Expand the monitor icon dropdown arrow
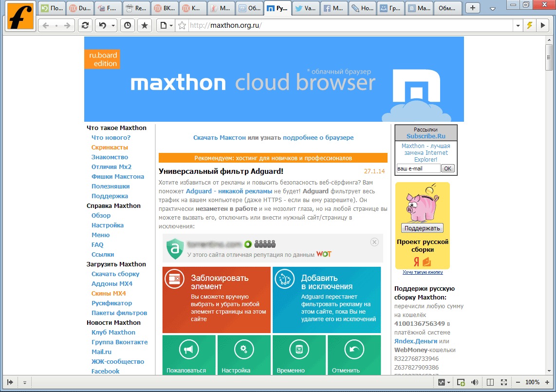The height and width of the screenshot is (392, 556). coord(448,382)
